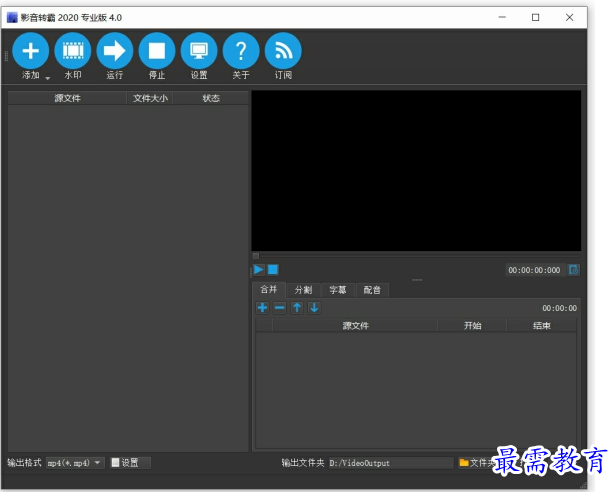Click the 添加 (Add) plus icon
Viewport: 616px width, 492px height.
coord(31,51)
